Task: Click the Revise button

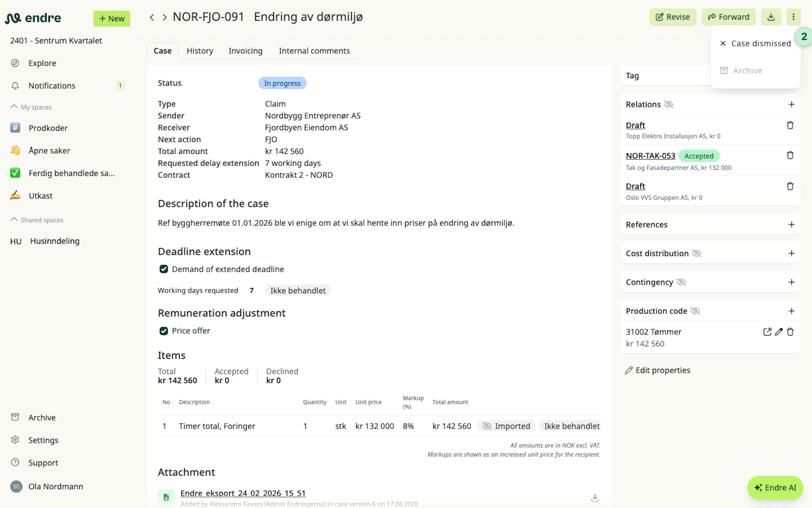Action: click(x=673, y=17)
